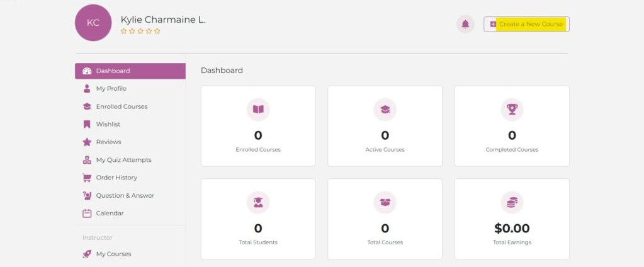Open the Dashboard menu item
The width and height of the screenshot is (644, 267).
point(113,71)
